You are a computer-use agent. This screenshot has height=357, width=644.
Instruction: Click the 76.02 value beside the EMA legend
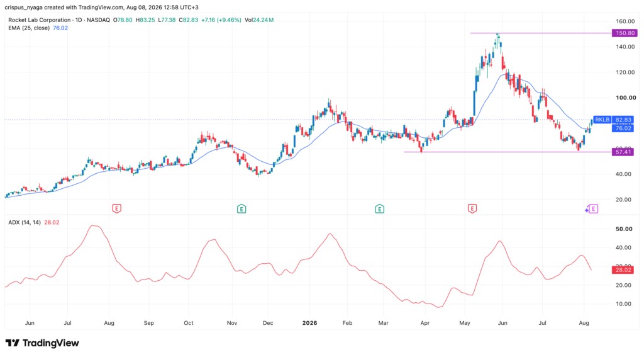[x=60, y=28]
